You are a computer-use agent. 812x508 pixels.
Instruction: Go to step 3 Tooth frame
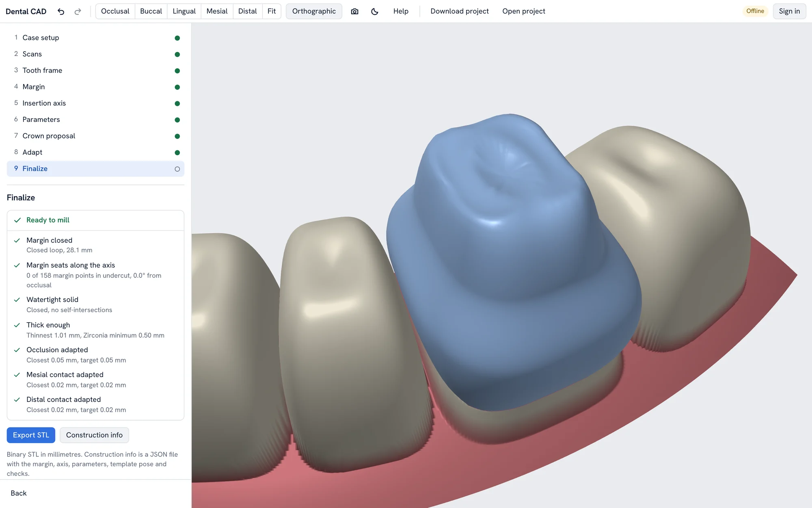click(x=95, y=70)
